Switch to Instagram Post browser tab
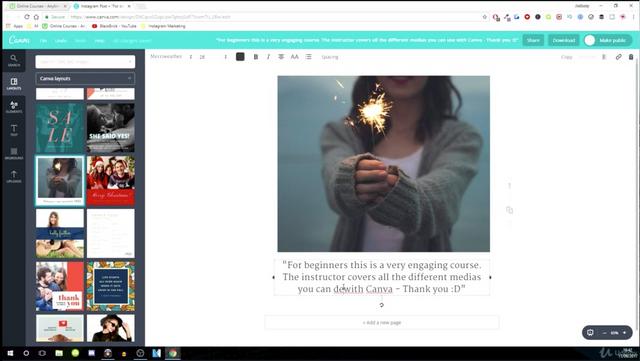The width and height of the screenshot is (640, 361). (101, 6)
